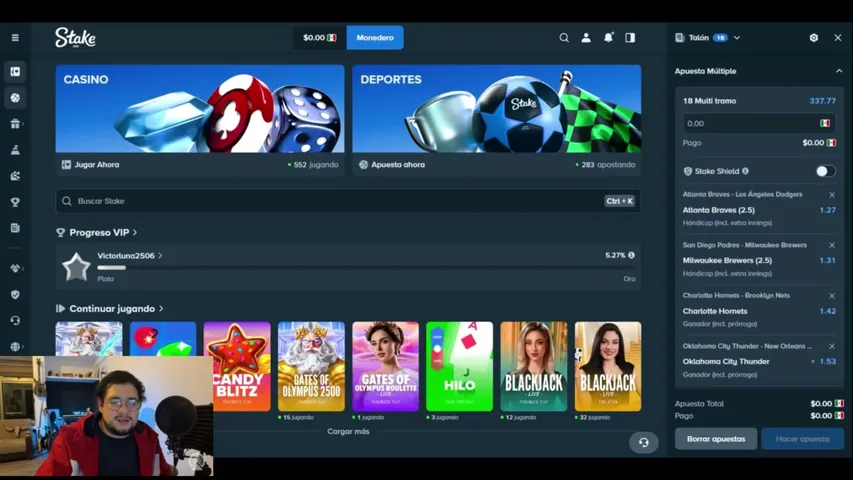Open Gates of Olympus Roulette tile
Screen dimensions: 853x480
[385, 366]
